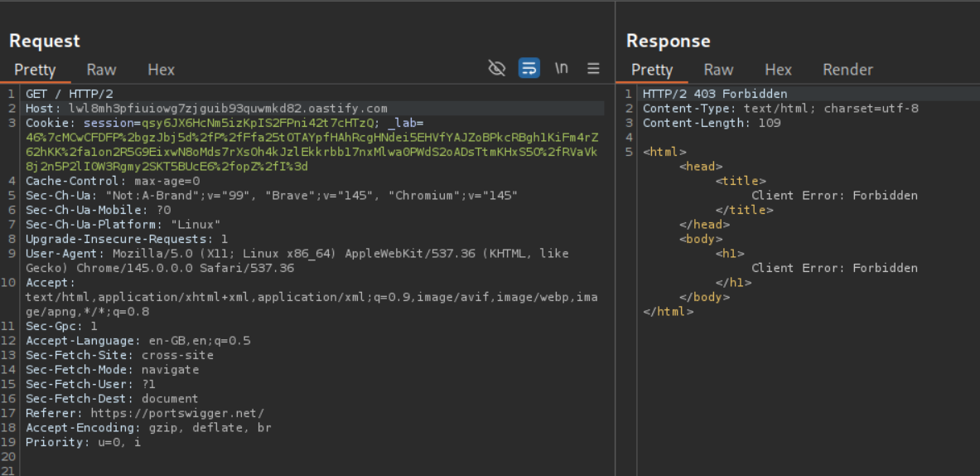This screenshot has width=980, height=476.
Task: Select the Response Pretty tab
Action: point(652,70)
